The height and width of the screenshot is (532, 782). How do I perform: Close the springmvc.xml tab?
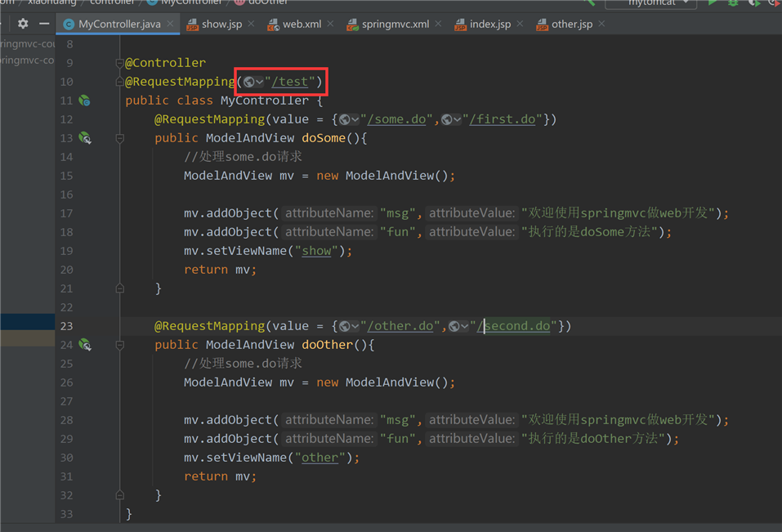pos(438,24)
